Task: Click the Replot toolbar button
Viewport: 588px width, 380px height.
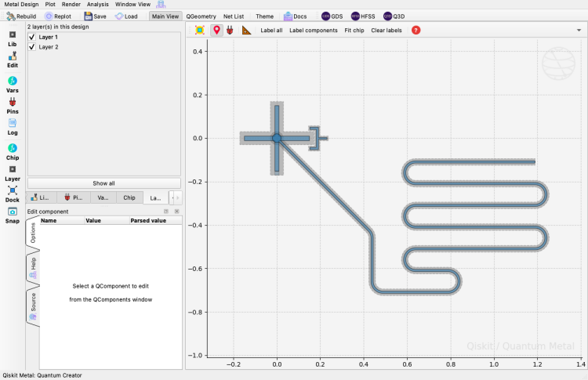Action: coord(58,16)
